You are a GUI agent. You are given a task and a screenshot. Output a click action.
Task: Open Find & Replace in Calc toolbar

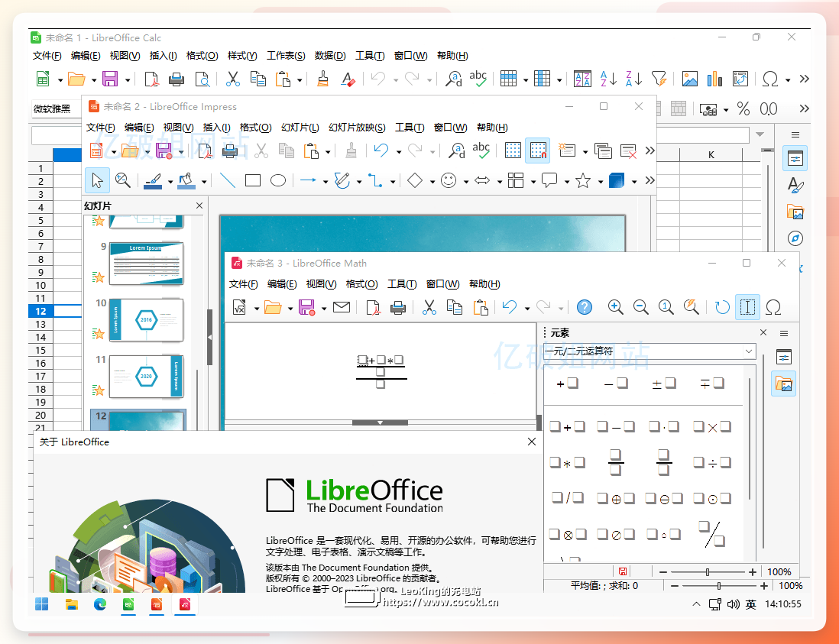(x=454, y=79)
